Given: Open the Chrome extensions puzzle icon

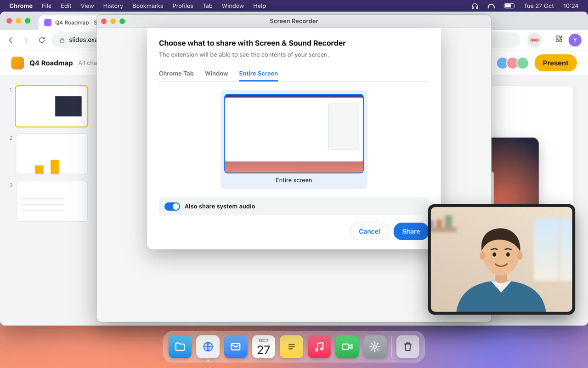Looking at the screenshot, I should click(559, 40).
